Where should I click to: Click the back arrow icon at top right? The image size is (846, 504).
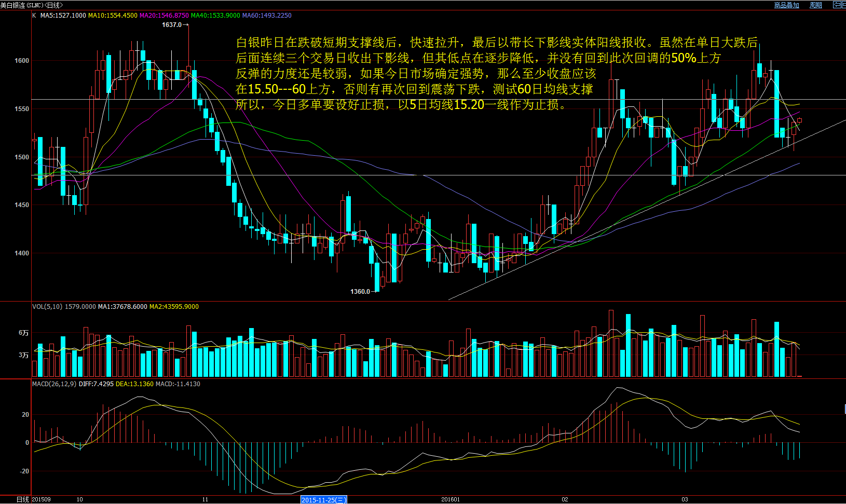pyautogui.click(x=837, y=5)
